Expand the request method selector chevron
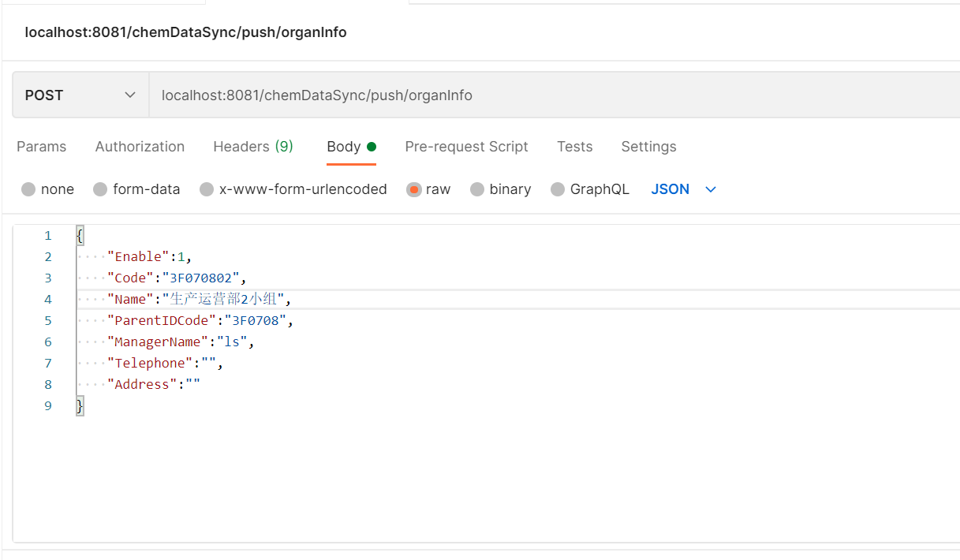 click(x=130, y=94)
